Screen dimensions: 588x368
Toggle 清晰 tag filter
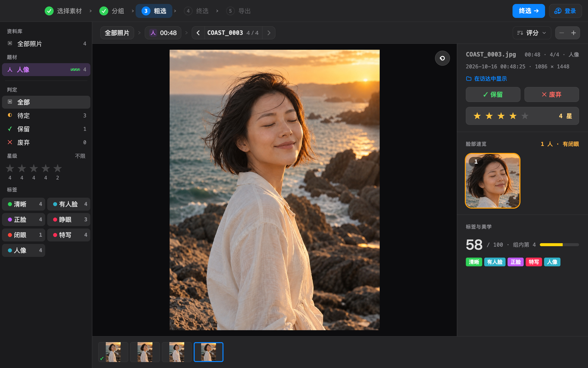click(x=24, y=204)
